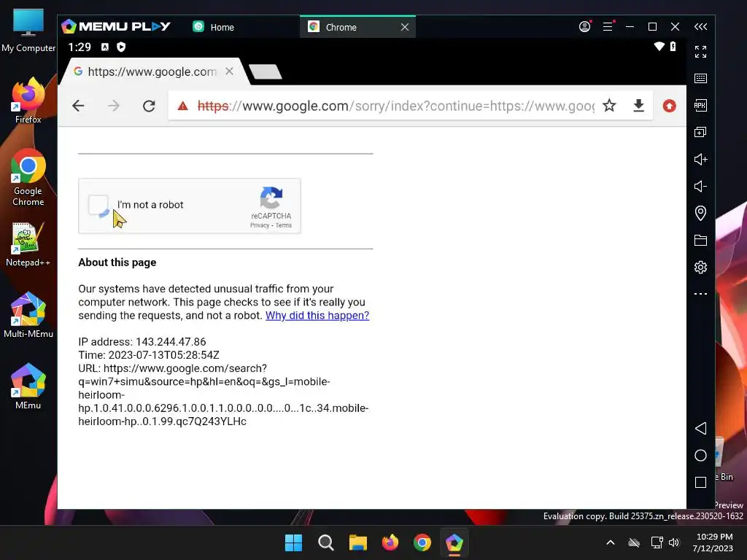Toggle MEmu fullscreen mode
The image size is (747, 560).
click(701, 52)
